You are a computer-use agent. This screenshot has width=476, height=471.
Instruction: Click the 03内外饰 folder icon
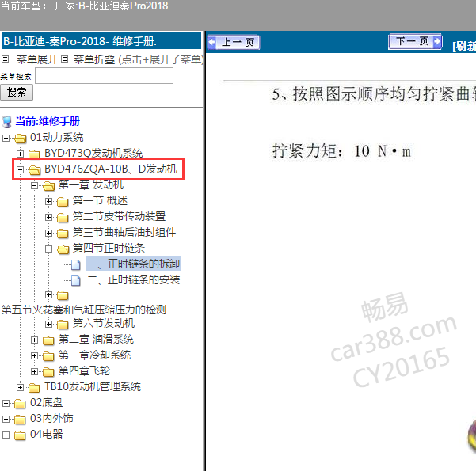click(x=20, y=420)
